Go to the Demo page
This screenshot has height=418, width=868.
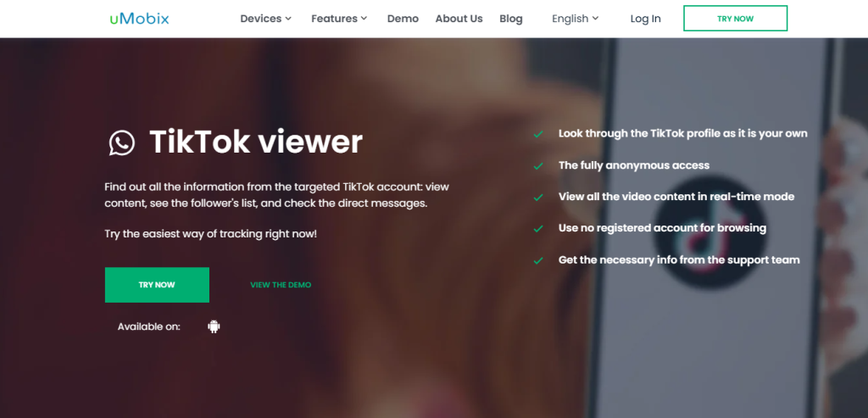pyautogui.click(x=403, y=19)
